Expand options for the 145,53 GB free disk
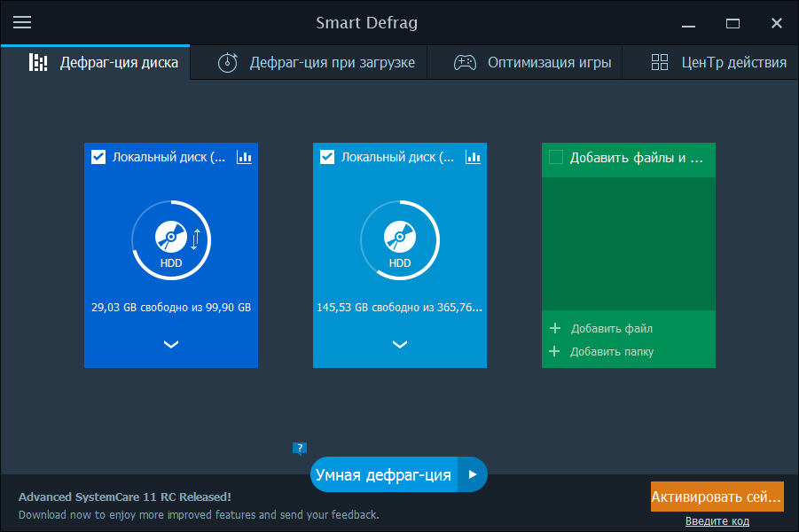 pyautogui.click(x=400, y=345)
